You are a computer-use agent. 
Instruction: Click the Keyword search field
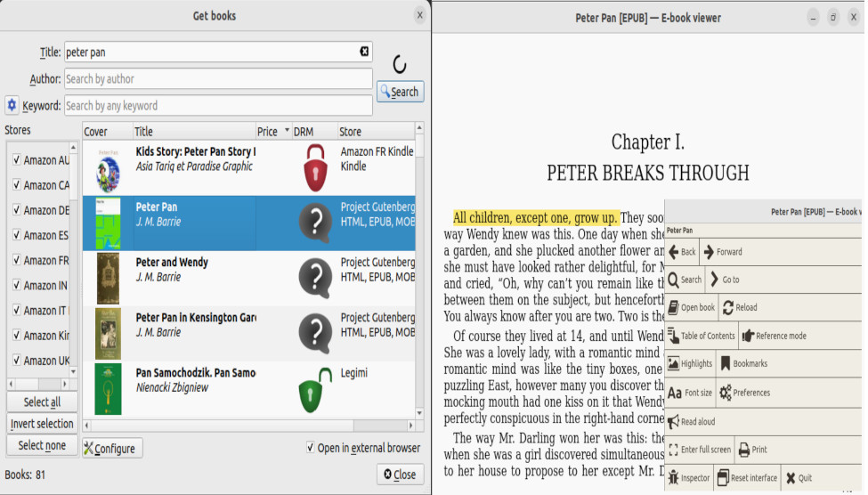(x=218, y=105)
